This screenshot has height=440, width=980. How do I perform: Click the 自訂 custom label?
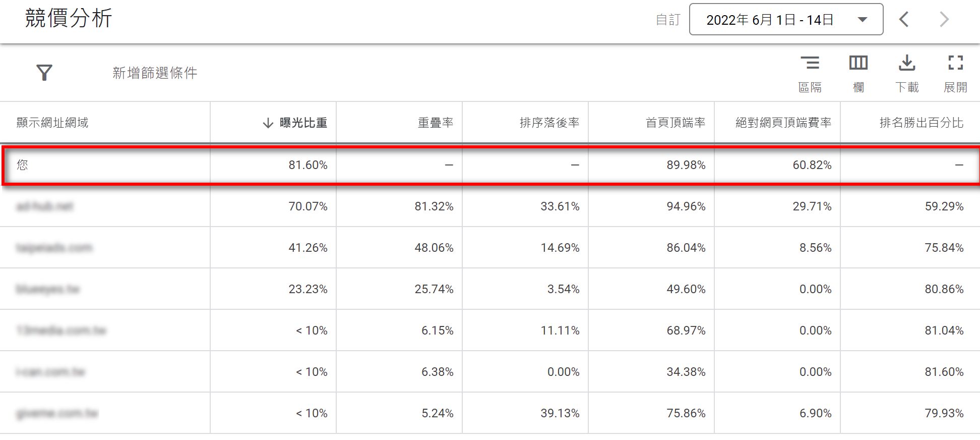(668, 20)
